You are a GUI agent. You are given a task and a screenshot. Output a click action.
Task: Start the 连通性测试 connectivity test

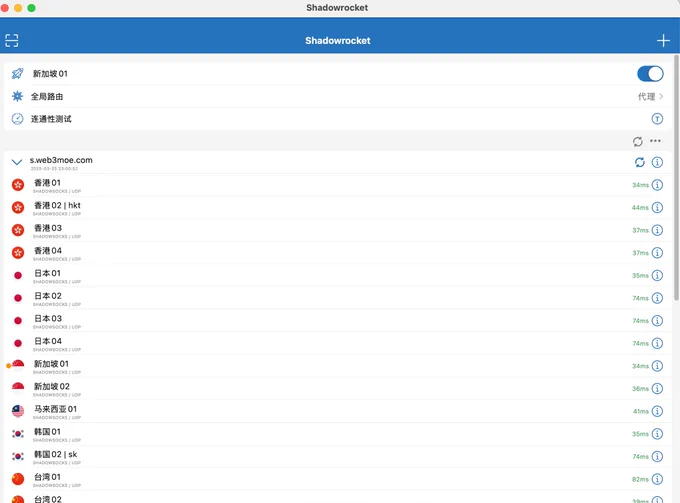(x=340, y=119)
